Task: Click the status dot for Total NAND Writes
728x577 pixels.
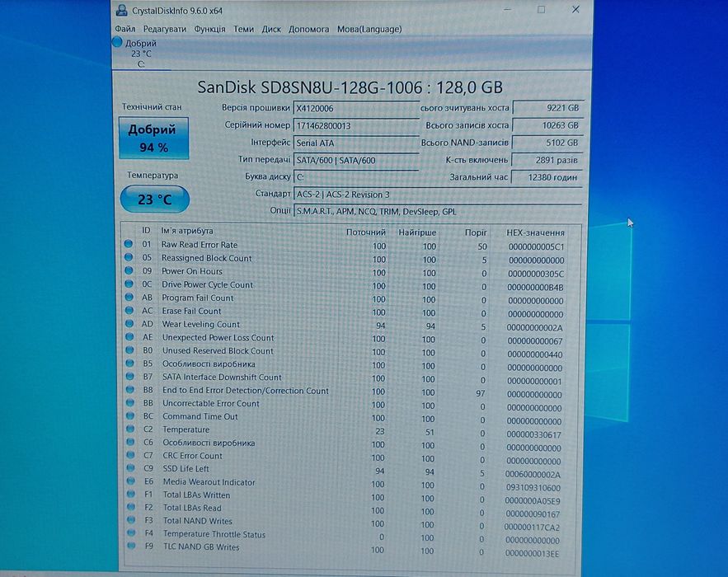Action: (x=131, y=520)
